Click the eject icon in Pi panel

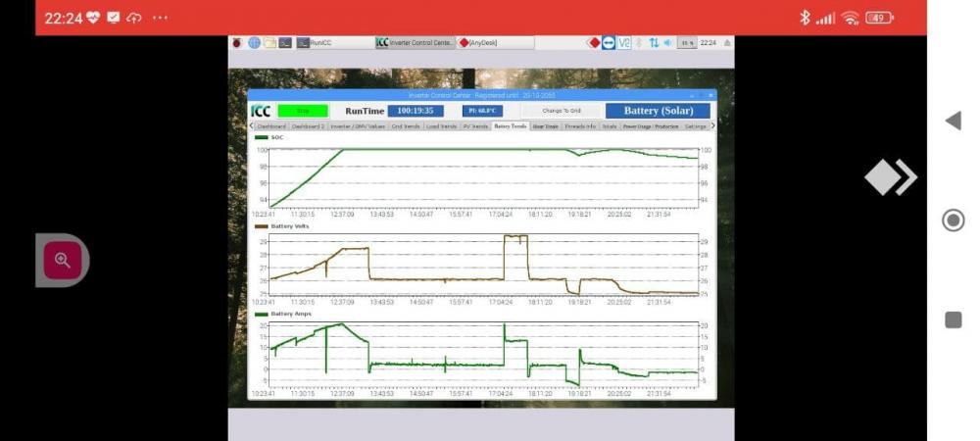(727, 42)
